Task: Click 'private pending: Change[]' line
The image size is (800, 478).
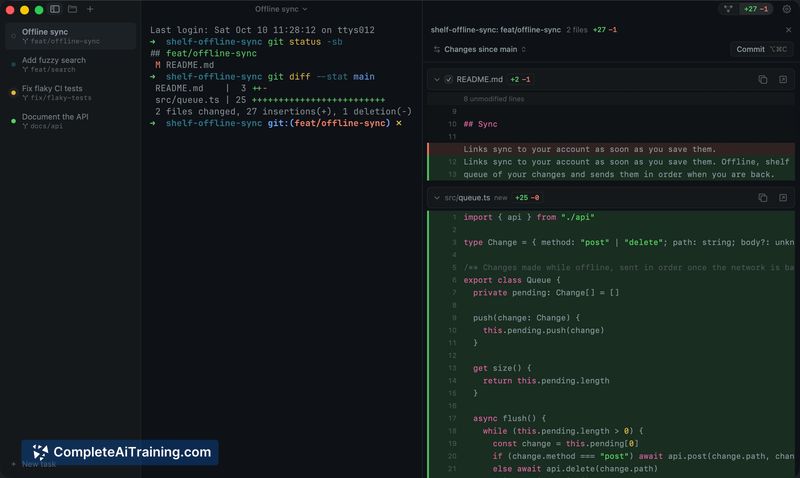Action: tap(611, 293)
